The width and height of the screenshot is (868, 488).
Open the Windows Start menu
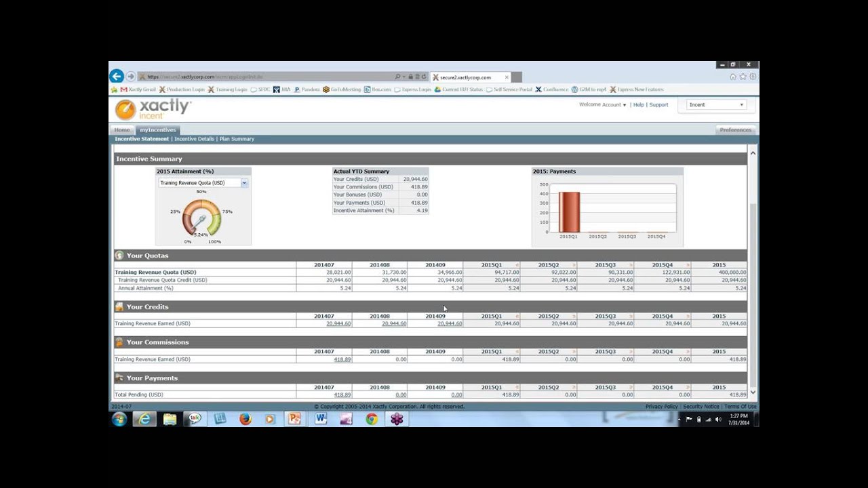pos(119,419)
